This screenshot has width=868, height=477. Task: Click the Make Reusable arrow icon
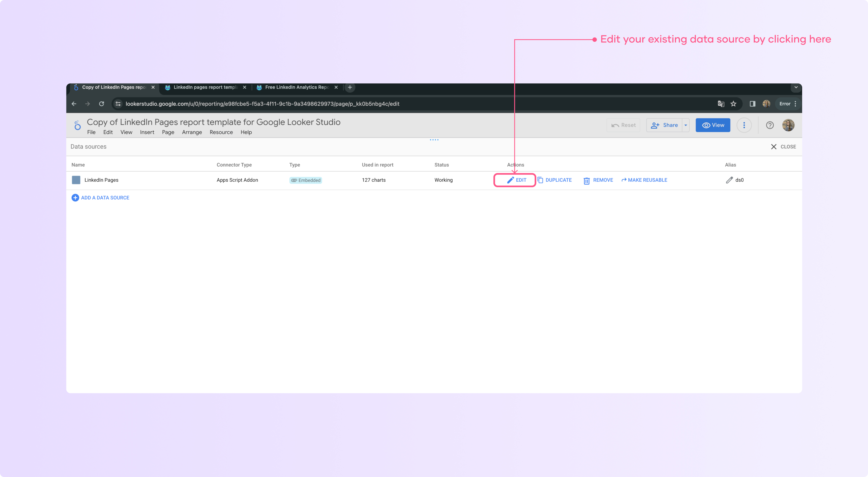point(624,180)
